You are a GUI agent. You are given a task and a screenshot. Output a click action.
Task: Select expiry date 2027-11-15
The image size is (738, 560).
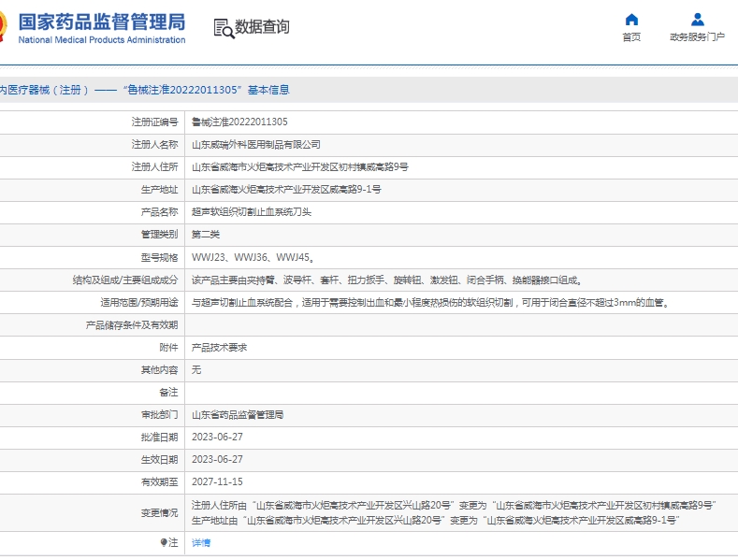[217, 481]
